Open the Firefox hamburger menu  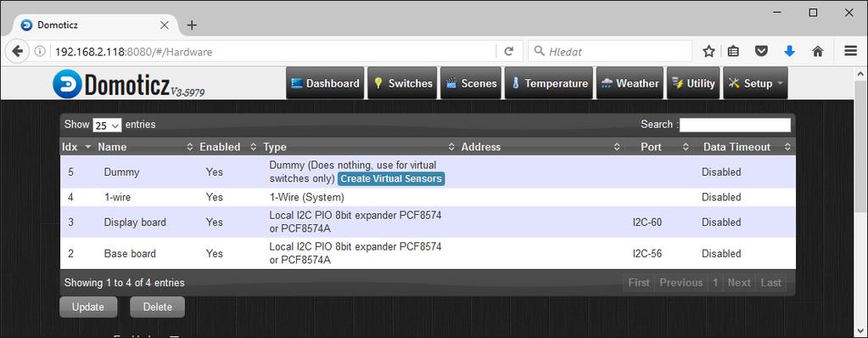coord(851,51)
